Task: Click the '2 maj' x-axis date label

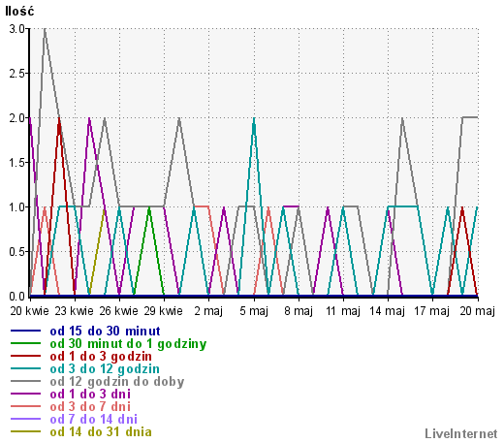Action: point(208,311)
